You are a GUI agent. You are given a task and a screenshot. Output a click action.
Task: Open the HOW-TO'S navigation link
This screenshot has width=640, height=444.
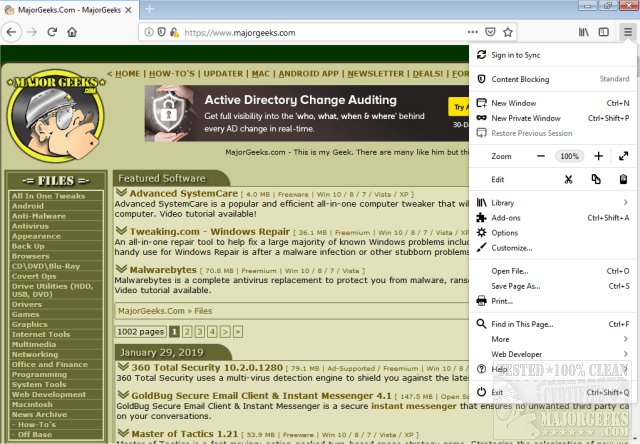[172, 74]
